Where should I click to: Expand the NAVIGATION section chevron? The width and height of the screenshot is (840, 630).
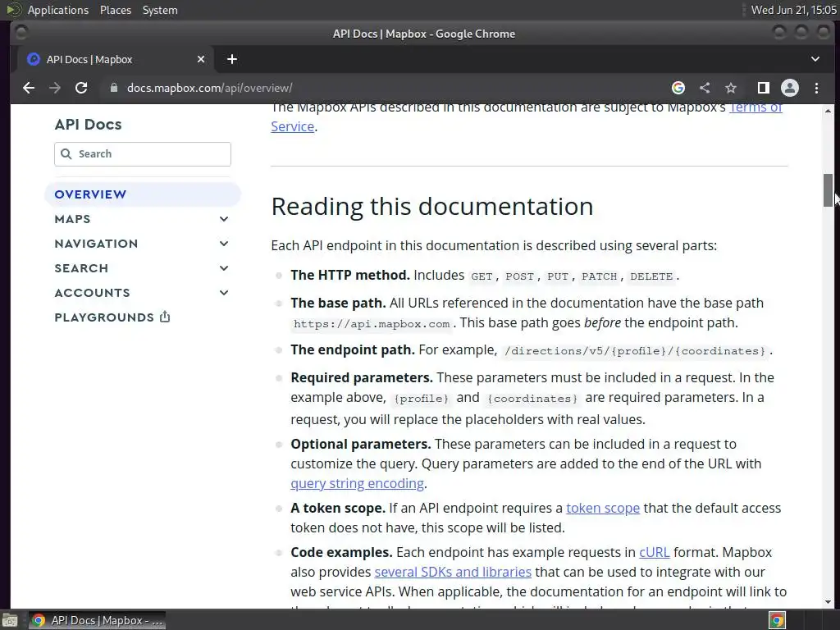224,244
